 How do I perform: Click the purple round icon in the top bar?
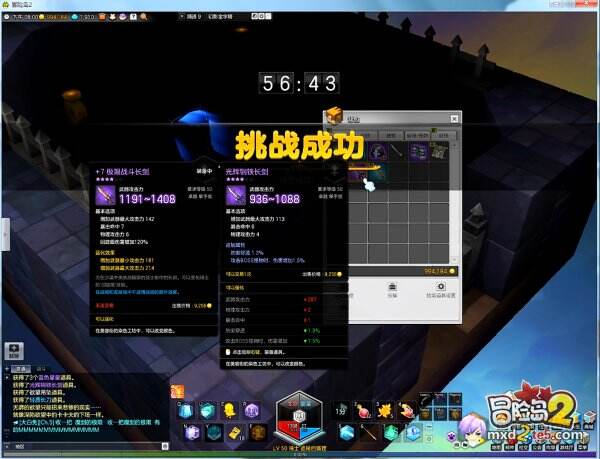[123, 16]
